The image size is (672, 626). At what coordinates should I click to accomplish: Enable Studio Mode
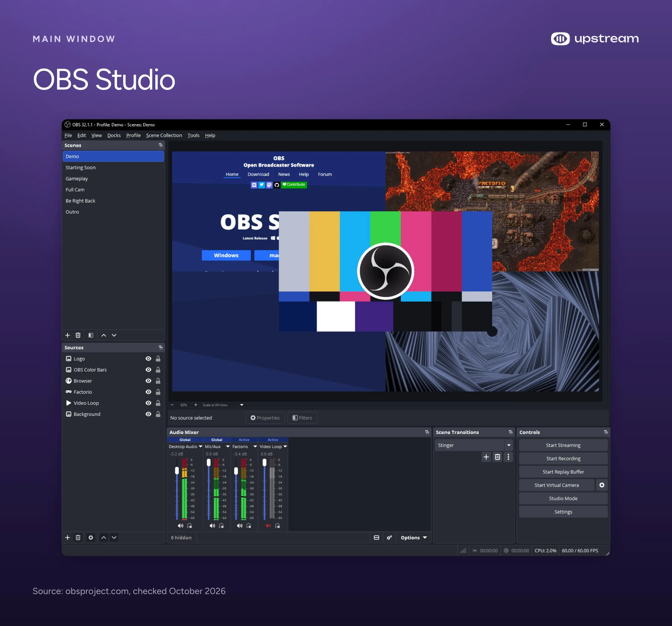point(563,498)
